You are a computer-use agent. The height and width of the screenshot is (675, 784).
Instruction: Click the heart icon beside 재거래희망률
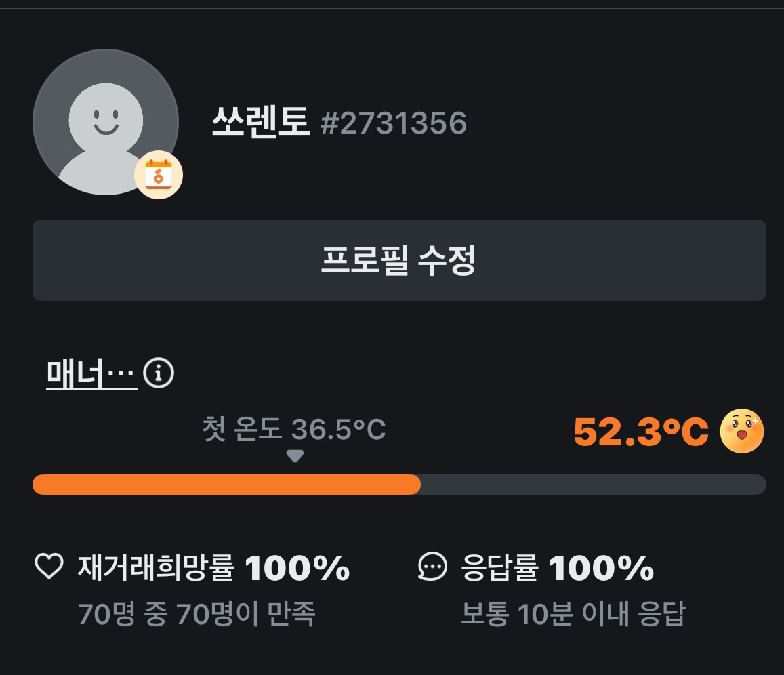coord(49,567)
